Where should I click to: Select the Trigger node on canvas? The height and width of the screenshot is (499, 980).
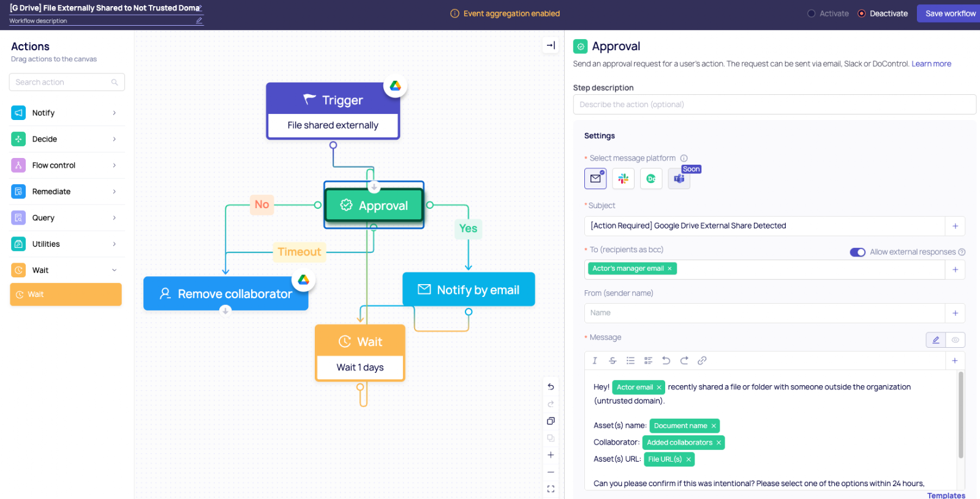point(333,111)
